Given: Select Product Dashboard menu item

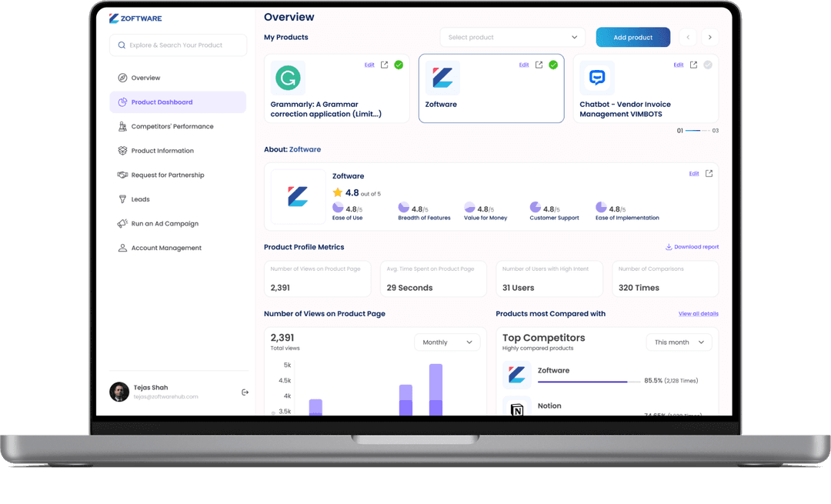Looking at the screenshot, I should [178, 102].
